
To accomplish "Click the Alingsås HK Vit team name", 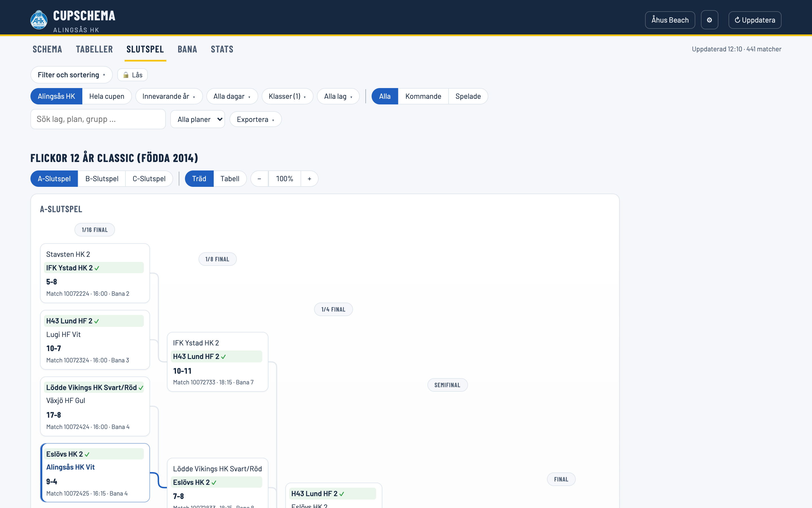I will (70, 467).
